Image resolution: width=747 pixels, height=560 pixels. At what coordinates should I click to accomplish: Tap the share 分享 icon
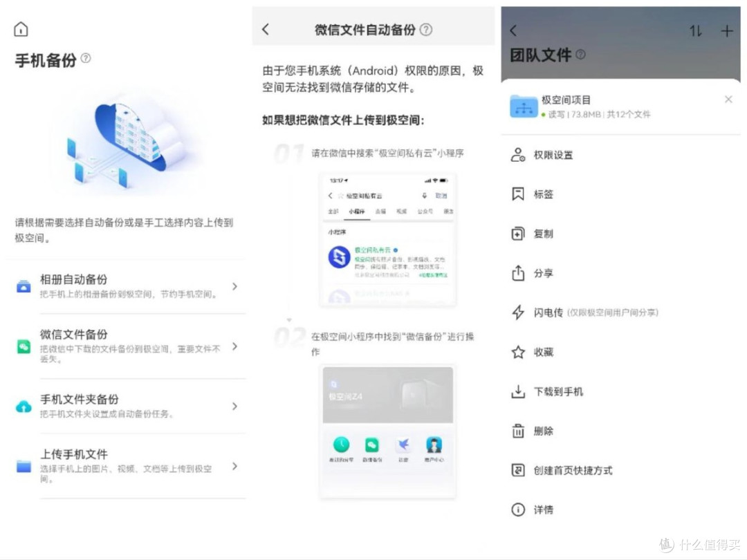coord(518,273)
